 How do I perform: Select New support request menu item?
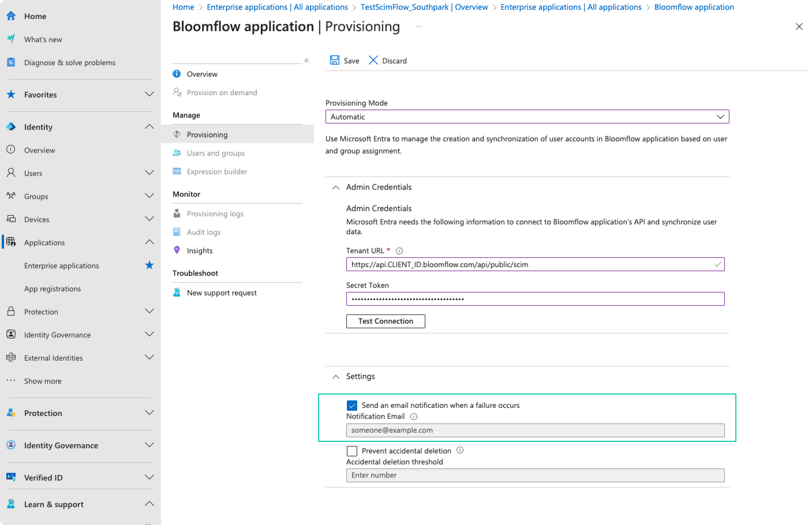coord(221,292)
